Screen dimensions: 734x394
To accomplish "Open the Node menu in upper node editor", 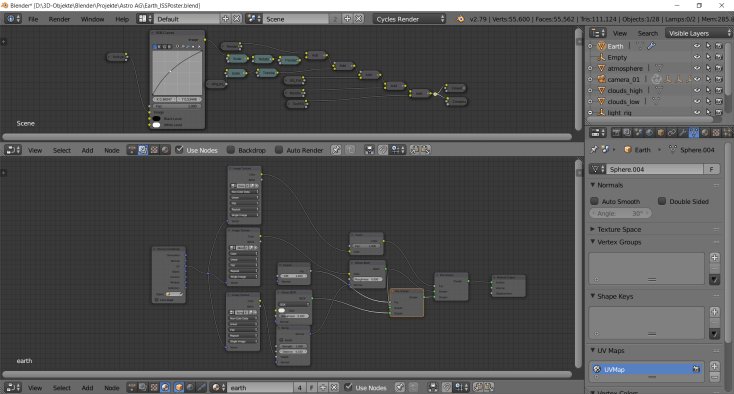I will coord(111,150).
